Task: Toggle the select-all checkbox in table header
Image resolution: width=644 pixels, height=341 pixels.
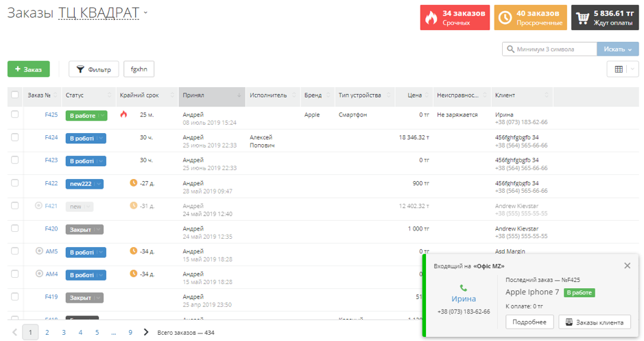Action: (x=15, y=95)
